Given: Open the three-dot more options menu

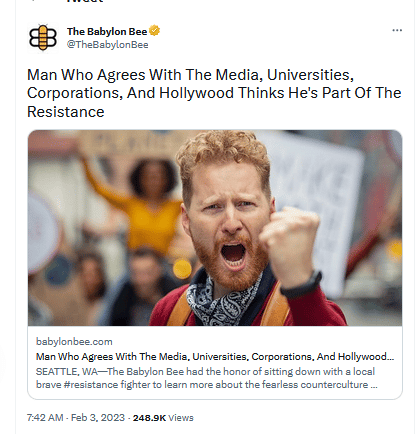Looking at the screenshot, I should point(397,30).
